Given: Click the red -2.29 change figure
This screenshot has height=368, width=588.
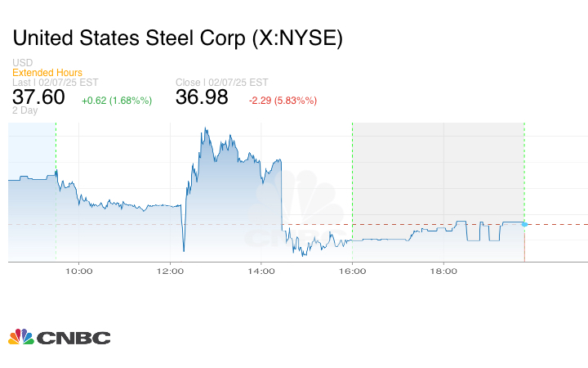Looking at the screenshot, I should click(283, 101).
